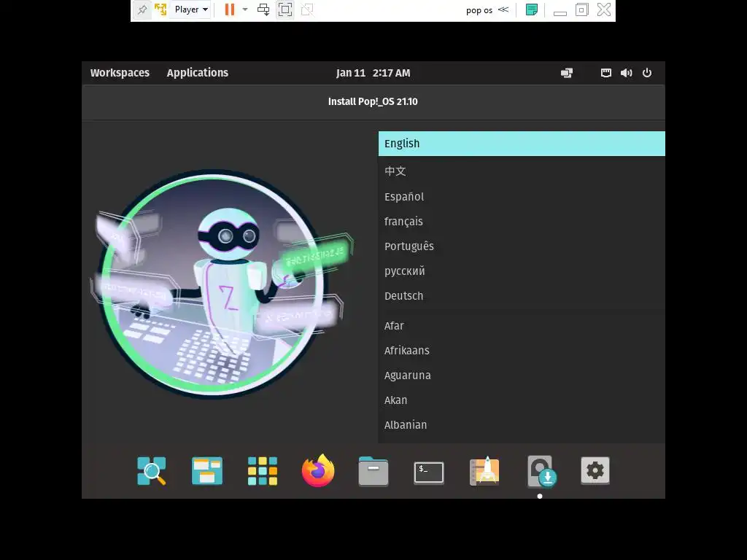The width and height of the screenshot is (747, 560).
Task: Open the applications grid dock icon
Action: [263, 471]
